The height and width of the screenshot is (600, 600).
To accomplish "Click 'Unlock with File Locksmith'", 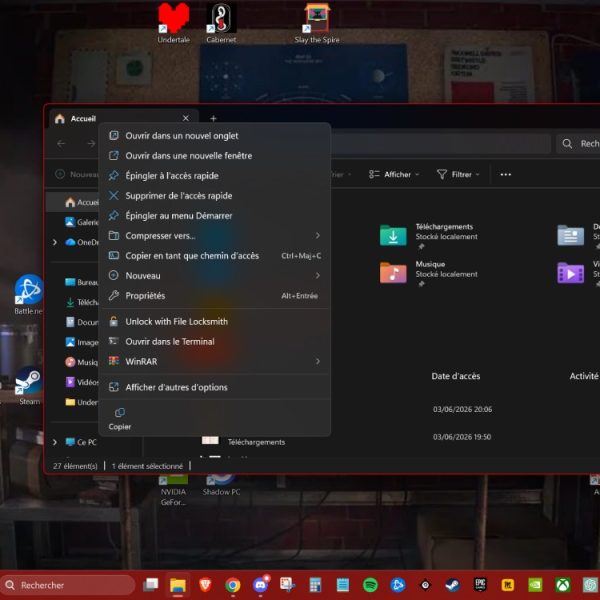I will (x=214, y=321).
